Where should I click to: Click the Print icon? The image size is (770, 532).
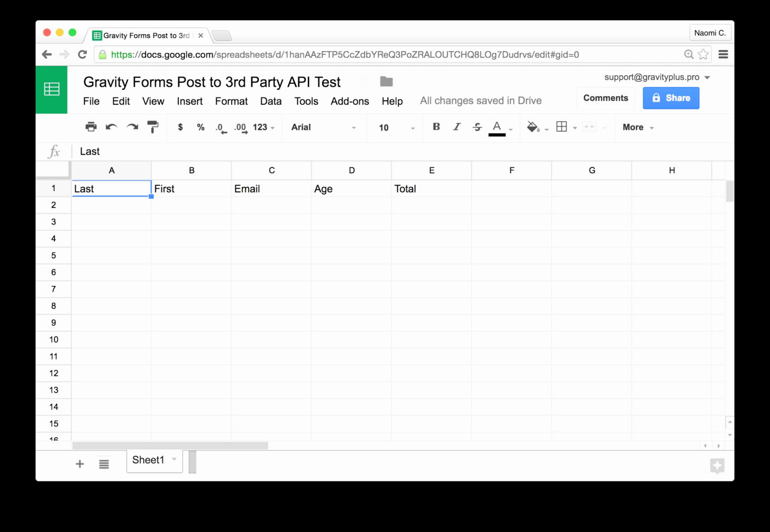pyautogui.click(x=91, y=127)
